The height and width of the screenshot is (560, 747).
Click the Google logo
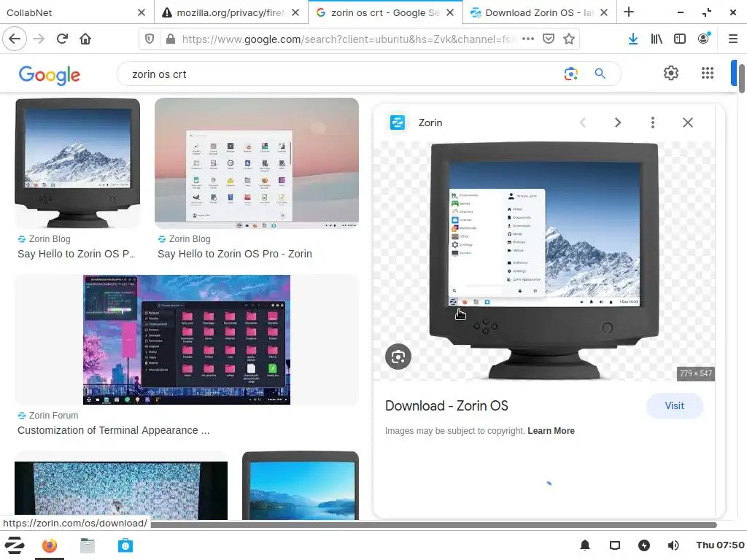50,75
